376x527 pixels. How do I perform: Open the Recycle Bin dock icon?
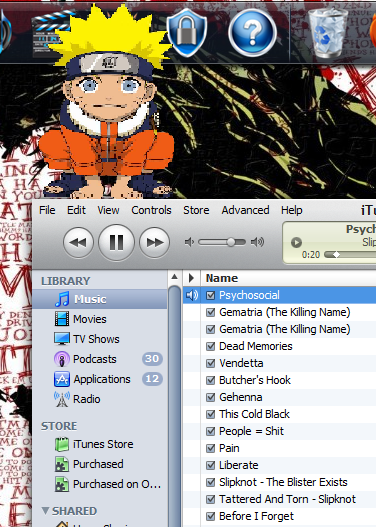(328, 33)
